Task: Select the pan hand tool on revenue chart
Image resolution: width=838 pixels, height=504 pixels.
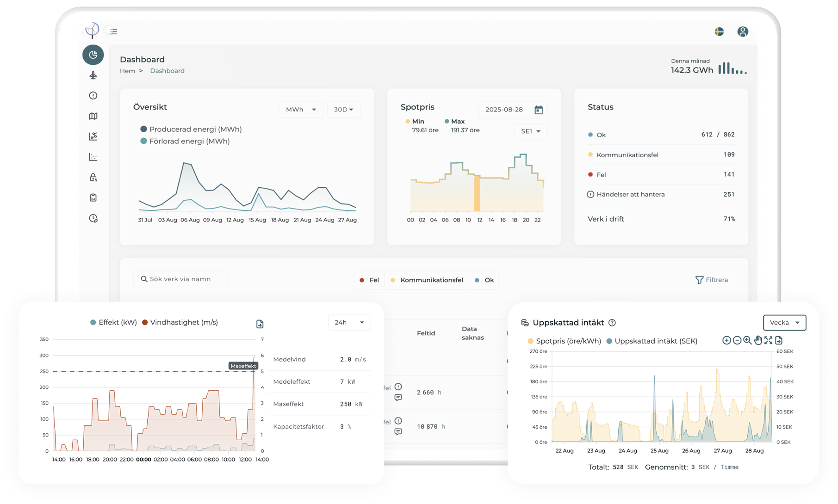Action: pyautogui.click(x=757, y=340)
